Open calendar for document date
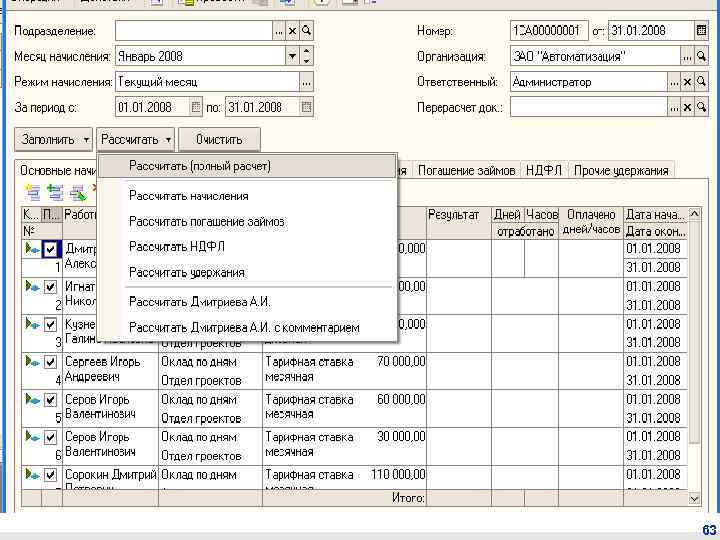 click(701, 31)
